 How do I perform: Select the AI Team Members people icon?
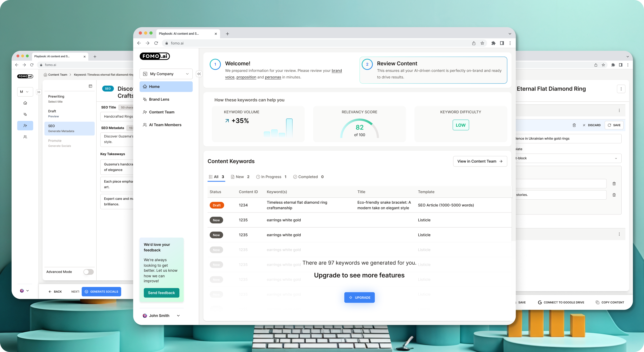click(25, 137)
